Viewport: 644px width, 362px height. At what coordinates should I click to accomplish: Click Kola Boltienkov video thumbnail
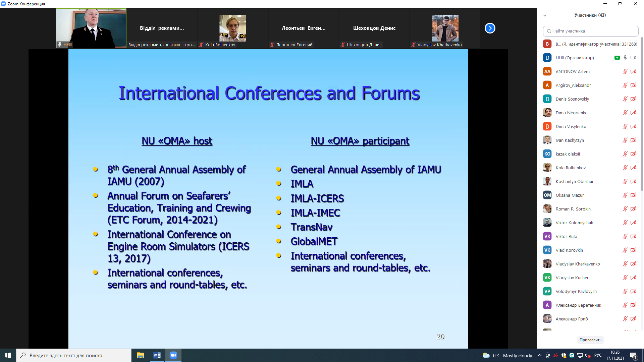[x=233, y=28]
